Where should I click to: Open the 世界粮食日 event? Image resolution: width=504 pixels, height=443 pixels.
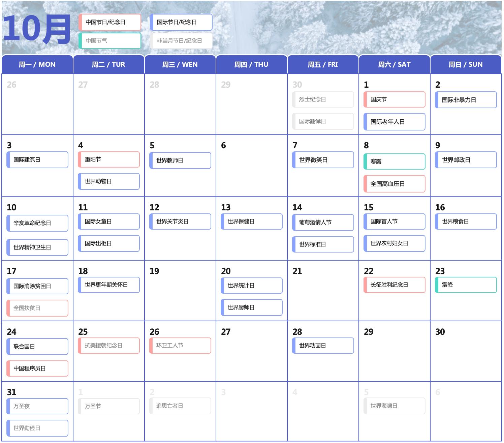[x=466, y=221]
